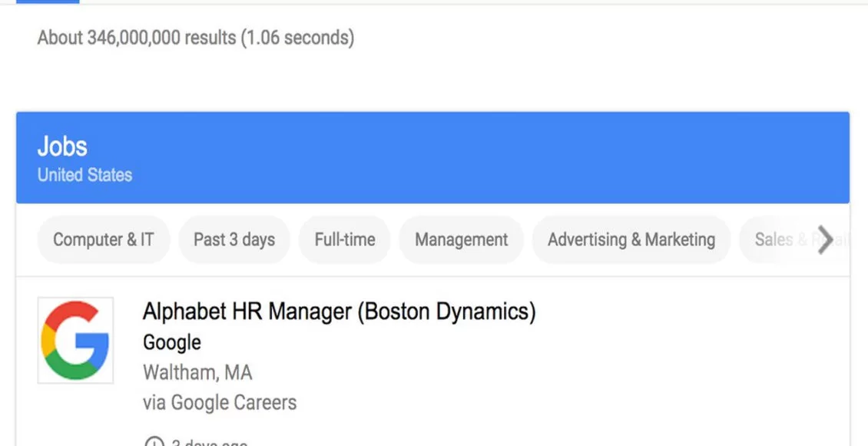The image size is (868, 446).
Task: Click blank space right of the job listing
Action: (x=691, y=361)
